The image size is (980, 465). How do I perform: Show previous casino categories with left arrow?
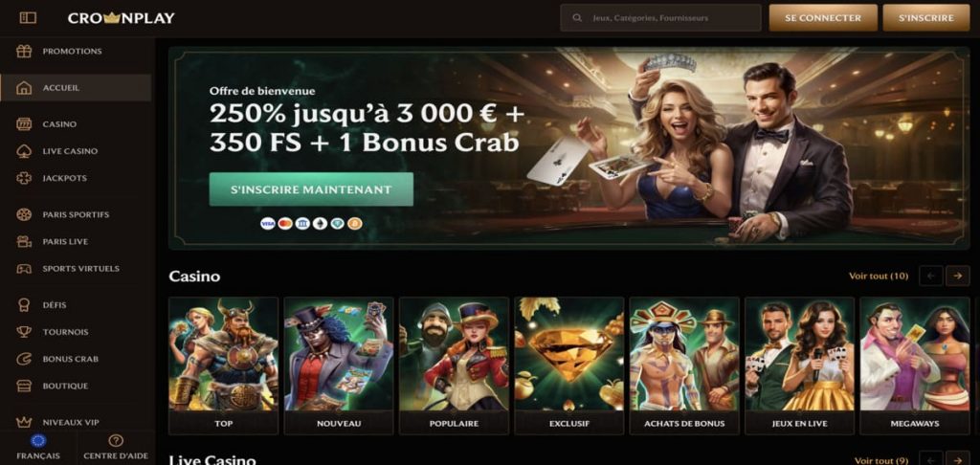[930, 276]
